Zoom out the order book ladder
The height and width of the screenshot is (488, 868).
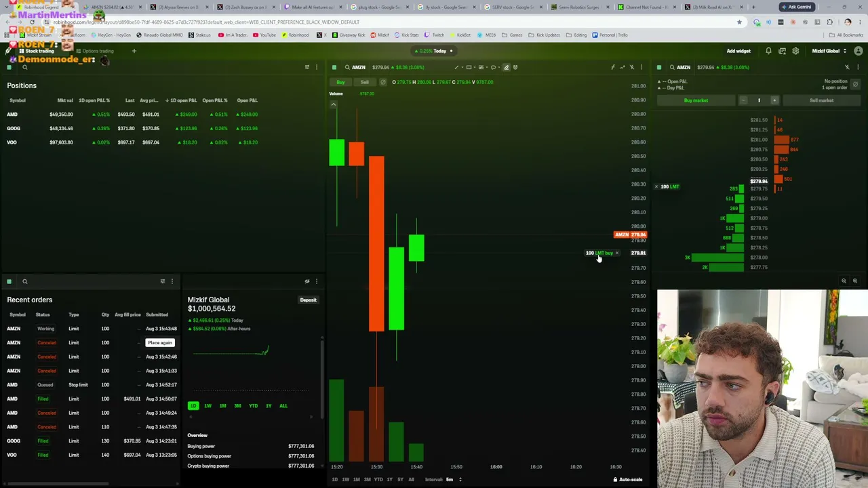(x=844, y=281)
